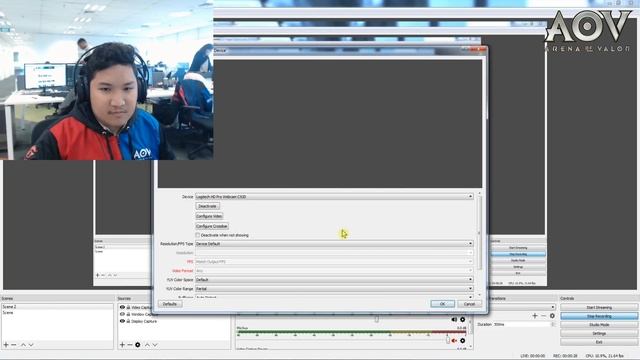Click the transition Duration field
The image size is (640, 360).
tap(522, 324)
